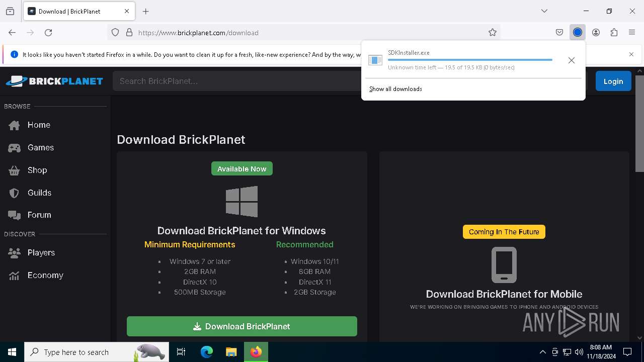Focus the Search BrickPlanet field
644x362 pixels.
(x=236, y=81)
